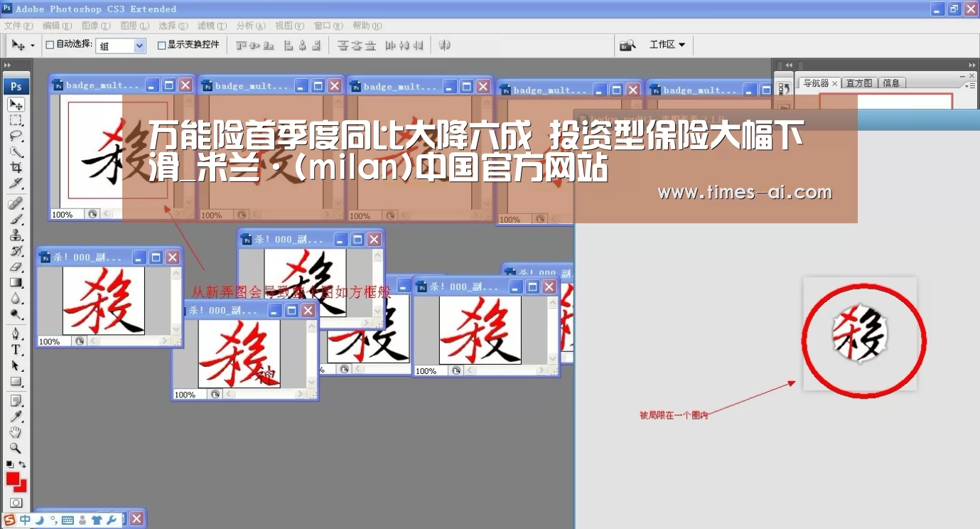
Task: Open the 文件 menu
Action: click(18, 26)
